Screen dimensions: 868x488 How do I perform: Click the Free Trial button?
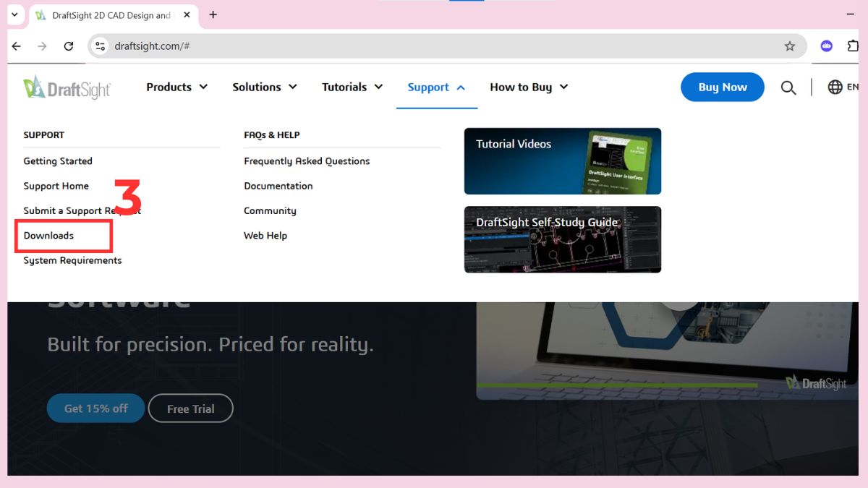coord(191,408)
